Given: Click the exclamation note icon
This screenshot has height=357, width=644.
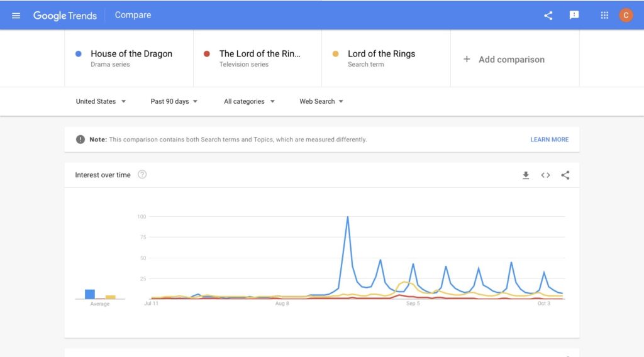Looking at the screenshot, I should (80, 140).
